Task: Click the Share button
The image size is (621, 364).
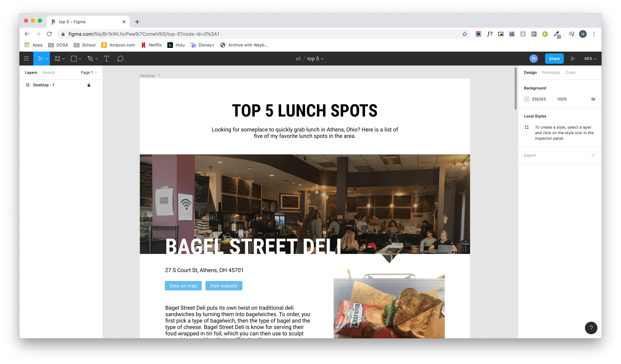Action: pos(554,58)
